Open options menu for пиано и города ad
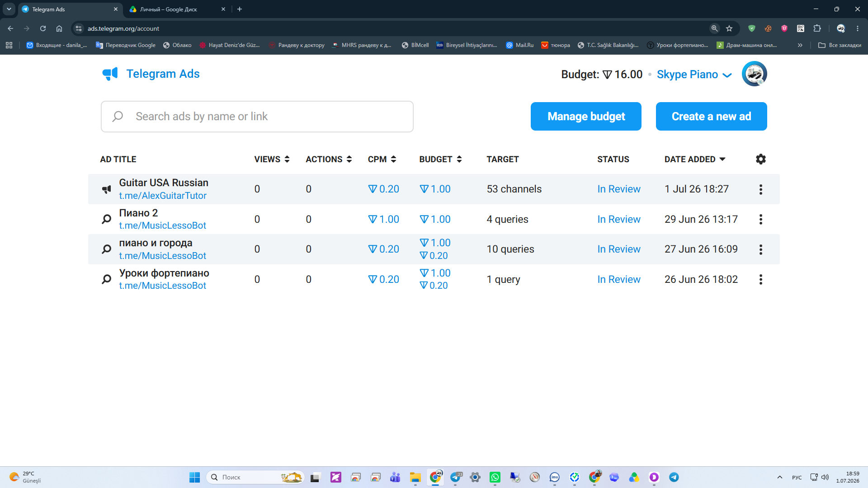This screenshot has width=868, height=488. point(761,249)
